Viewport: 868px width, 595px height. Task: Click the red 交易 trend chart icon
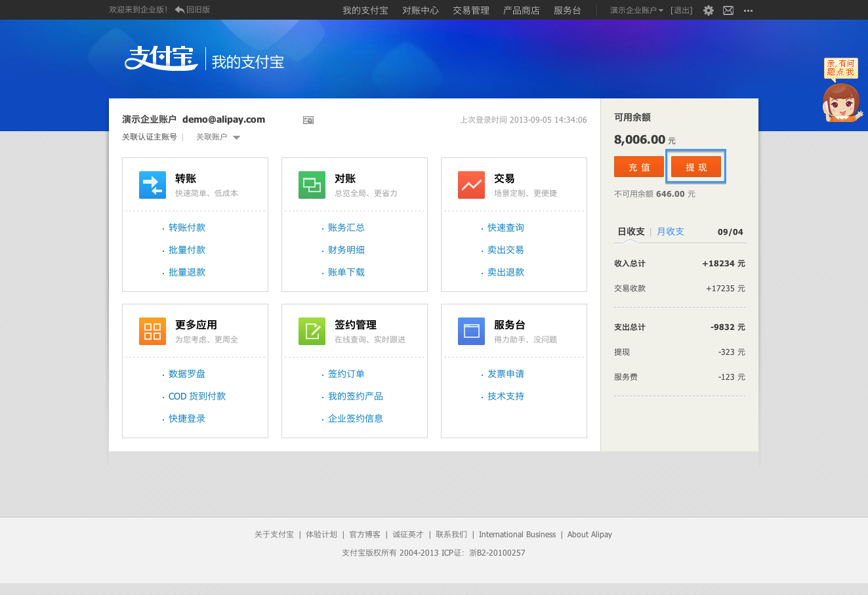pos(471,185)
